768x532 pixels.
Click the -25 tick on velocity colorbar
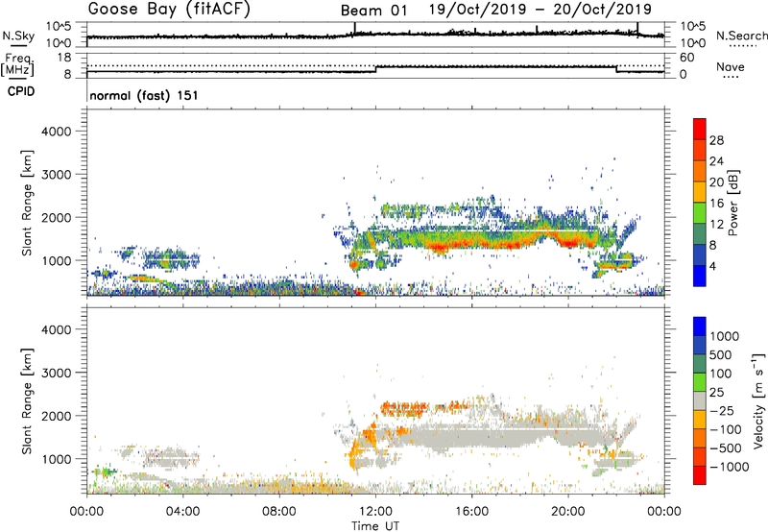pyautogui.click(x=722, y=410)
